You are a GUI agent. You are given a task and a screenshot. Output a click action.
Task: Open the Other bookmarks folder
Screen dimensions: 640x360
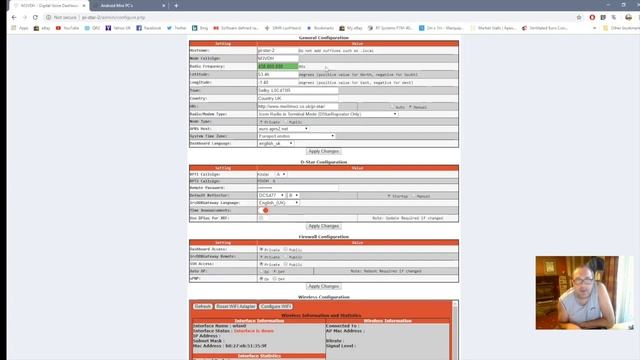621,28
